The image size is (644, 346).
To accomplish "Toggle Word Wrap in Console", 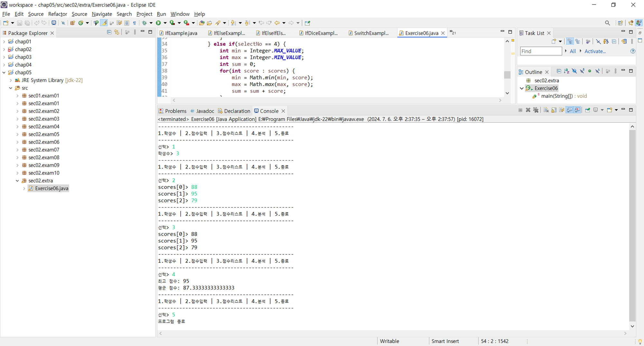I will [x=562, y=110].
